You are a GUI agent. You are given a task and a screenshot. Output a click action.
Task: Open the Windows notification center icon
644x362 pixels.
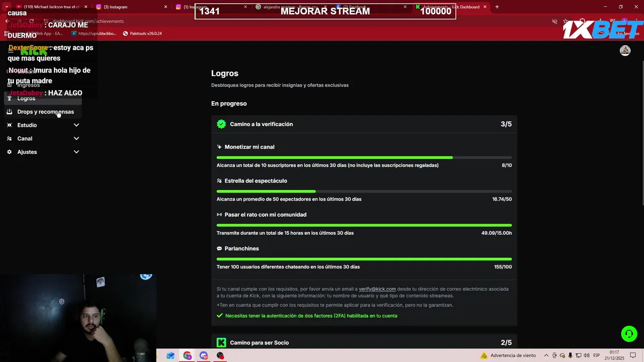633,355
